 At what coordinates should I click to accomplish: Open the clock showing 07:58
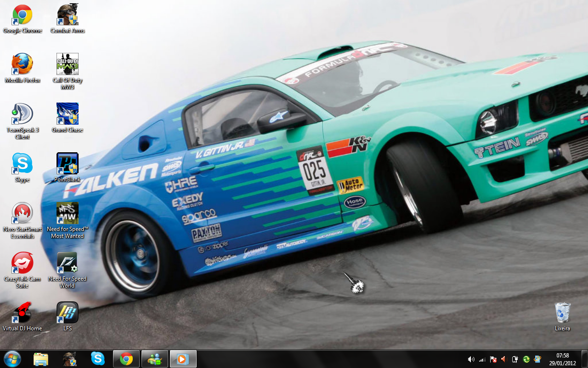(x=562, y=359)
